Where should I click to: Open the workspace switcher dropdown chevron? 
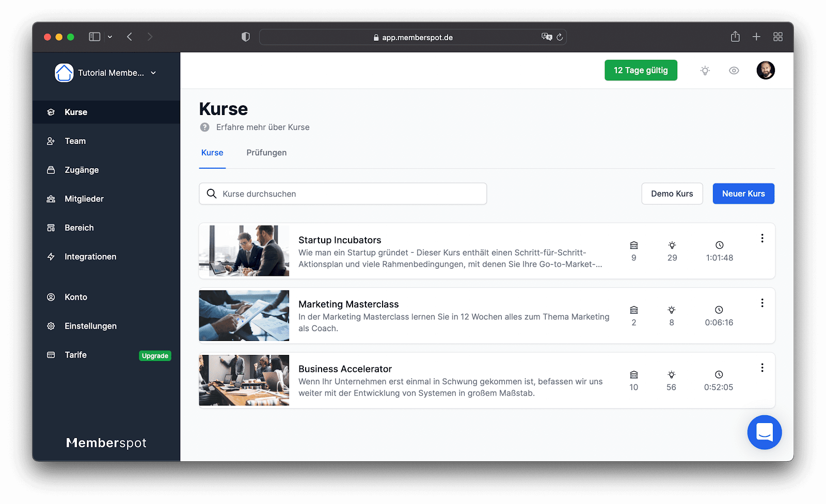[153, 73]
